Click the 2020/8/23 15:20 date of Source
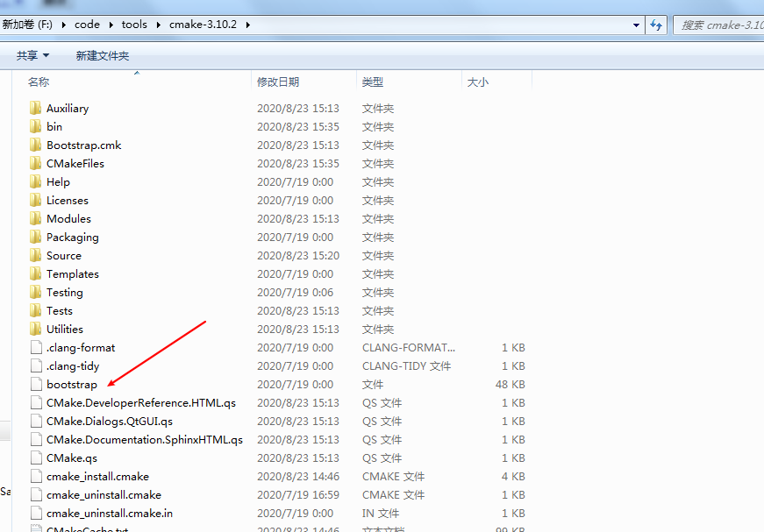The image size is (764, 532). [298, 256]
